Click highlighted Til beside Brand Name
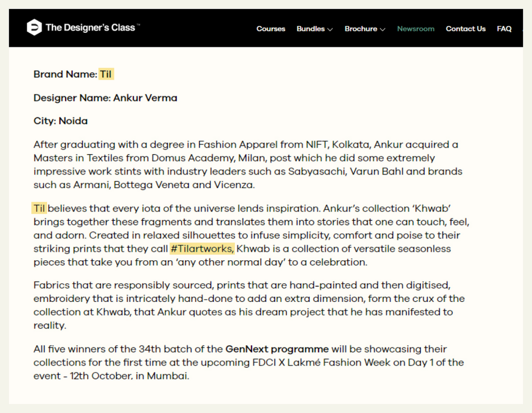Screen dimensions: 532x413 [x=106, y=74]
